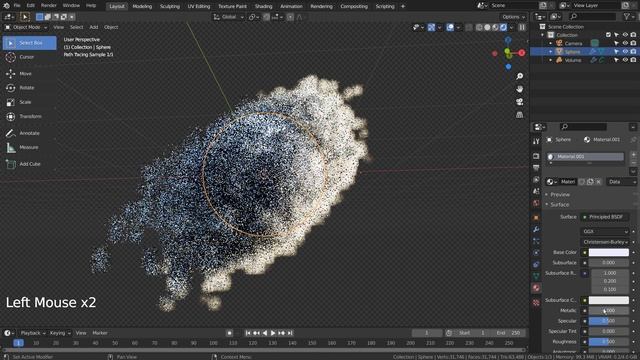Click the red X axis gizmo circle
The image size is (640, 360).
(522, 53)
